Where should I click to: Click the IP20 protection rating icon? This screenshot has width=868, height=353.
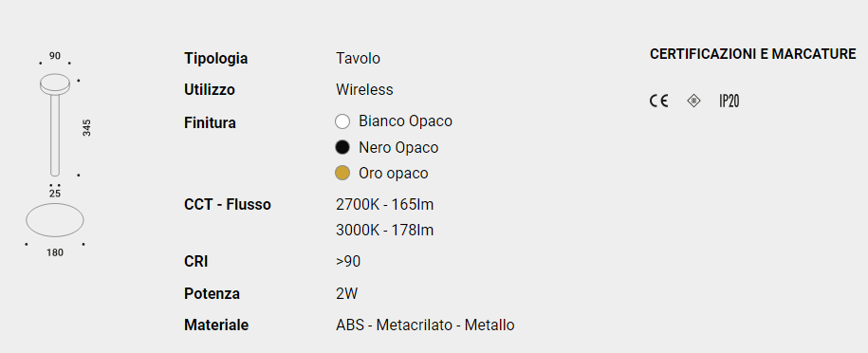tap(729, 101)
